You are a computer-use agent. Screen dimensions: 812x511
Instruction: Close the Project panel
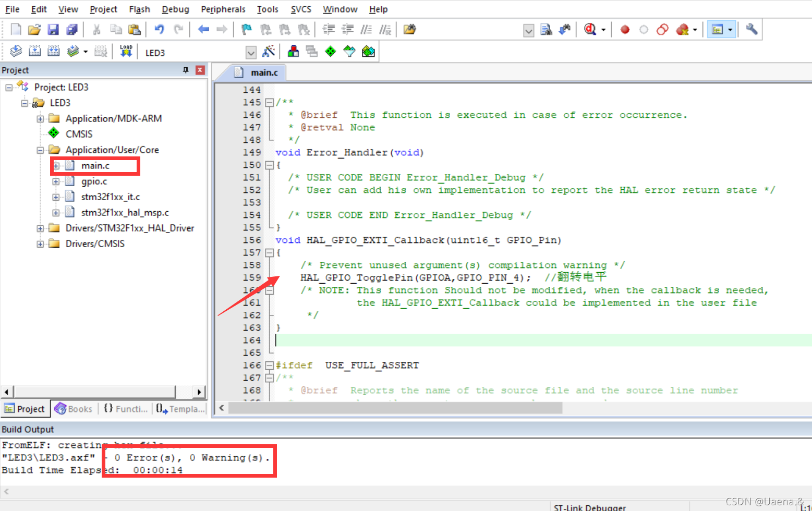pos(200,70)
